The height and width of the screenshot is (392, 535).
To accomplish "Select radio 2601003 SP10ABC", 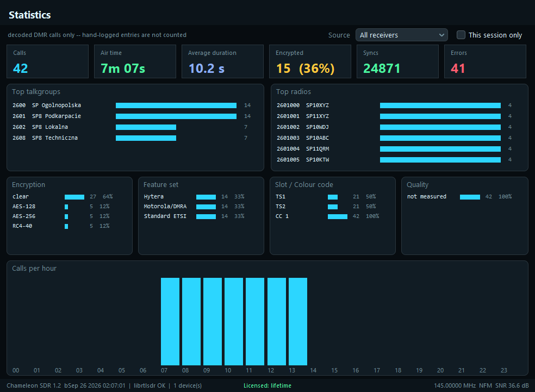I will (x=394, y=138).
